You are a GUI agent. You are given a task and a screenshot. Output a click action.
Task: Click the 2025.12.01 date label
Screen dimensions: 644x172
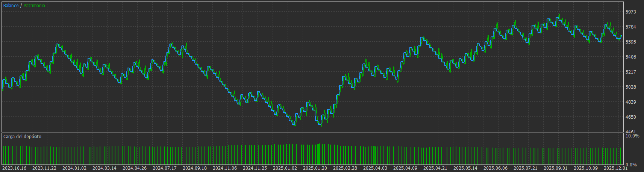pos(616,168)
